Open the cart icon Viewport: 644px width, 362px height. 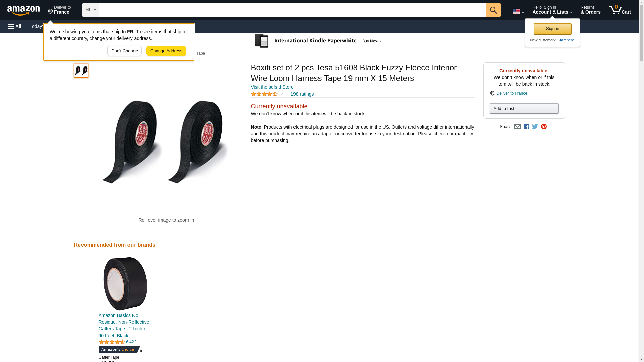[x=620, y=10]
